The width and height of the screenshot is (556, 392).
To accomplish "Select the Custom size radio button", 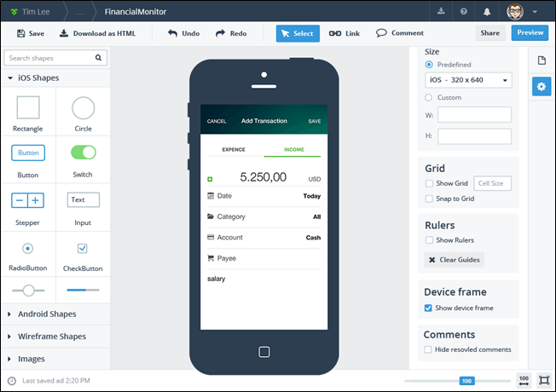I will tap(429, 97).
